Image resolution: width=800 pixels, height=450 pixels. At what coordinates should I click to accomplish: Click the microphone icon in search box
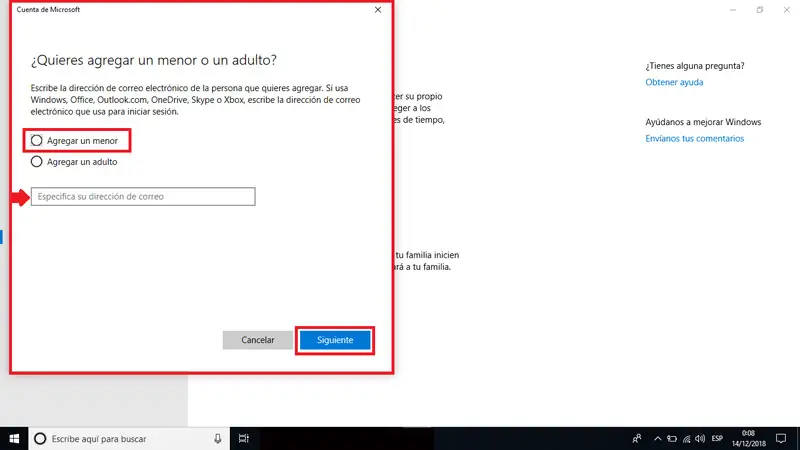[x=218, y=439]
